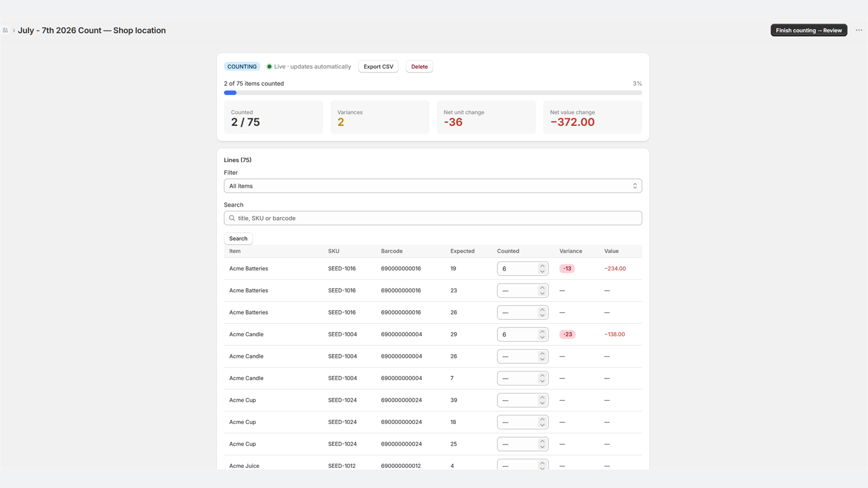Click the counting progress bar
This screenshot has width=868, height=488.
click(x=433, y=93)
